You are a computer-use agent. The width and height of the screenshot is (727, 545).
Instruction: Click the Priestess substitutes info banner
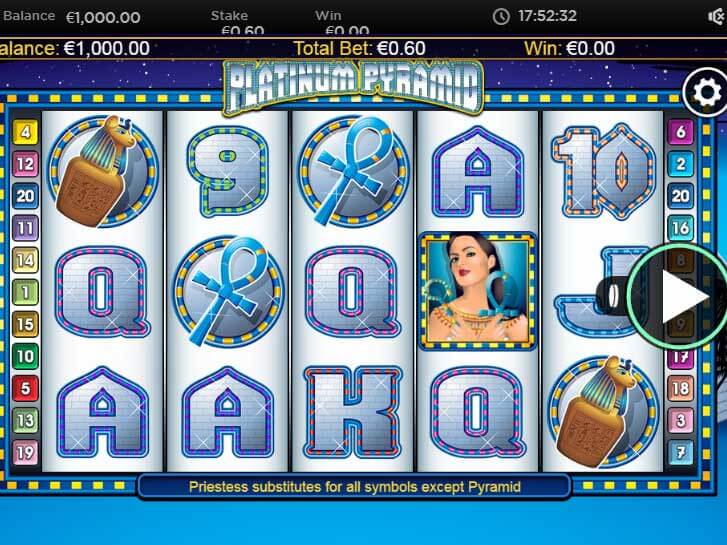(355, 487)
